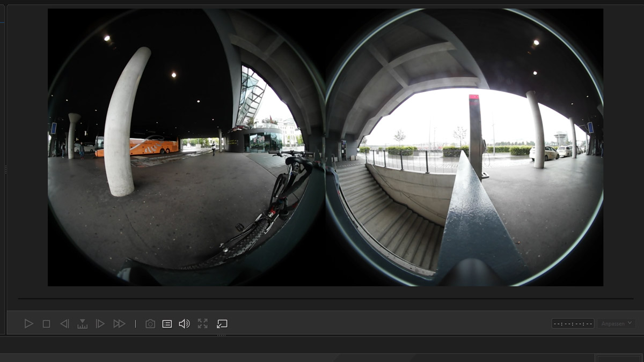The image size is (644, 362).
Task: Start playback with the Play button
Action: click(x=29, y=324)
